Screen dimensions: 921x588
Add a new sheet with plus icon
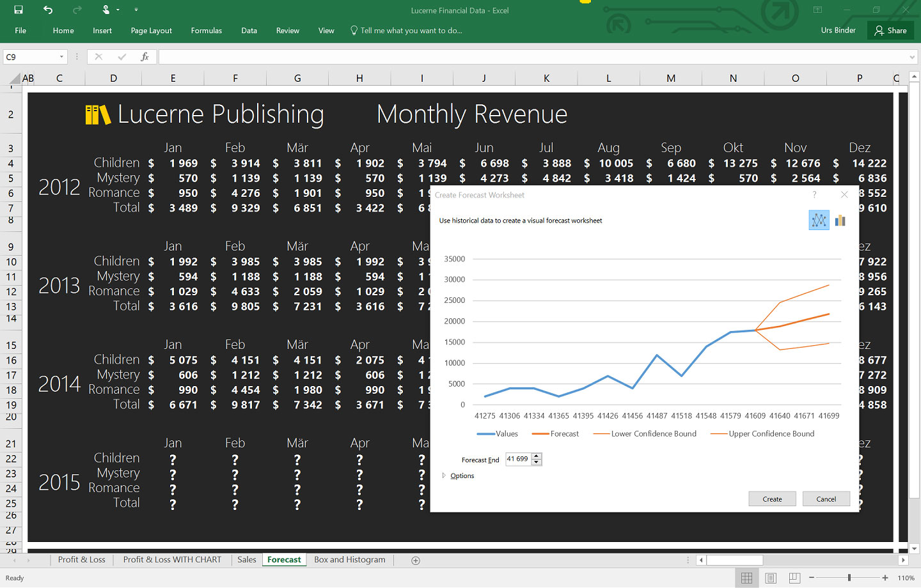pyautogui.click(x=416, y=561)
